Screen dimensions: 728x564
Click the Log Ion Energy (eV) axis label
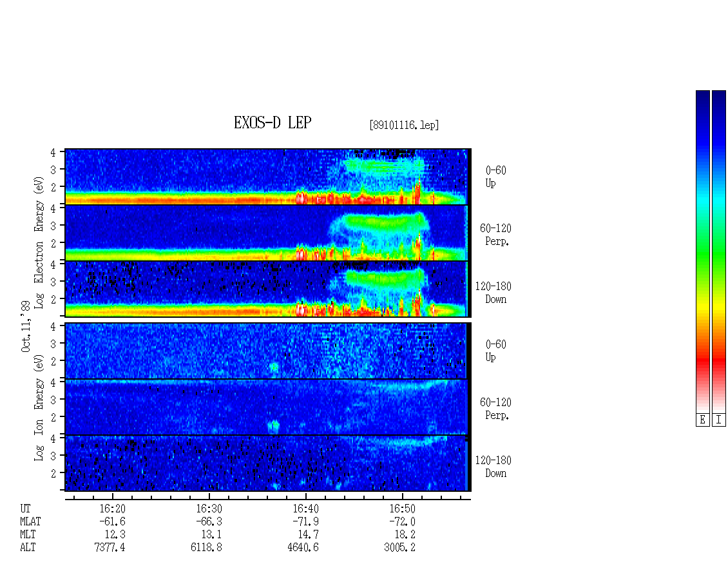point(39,407)
